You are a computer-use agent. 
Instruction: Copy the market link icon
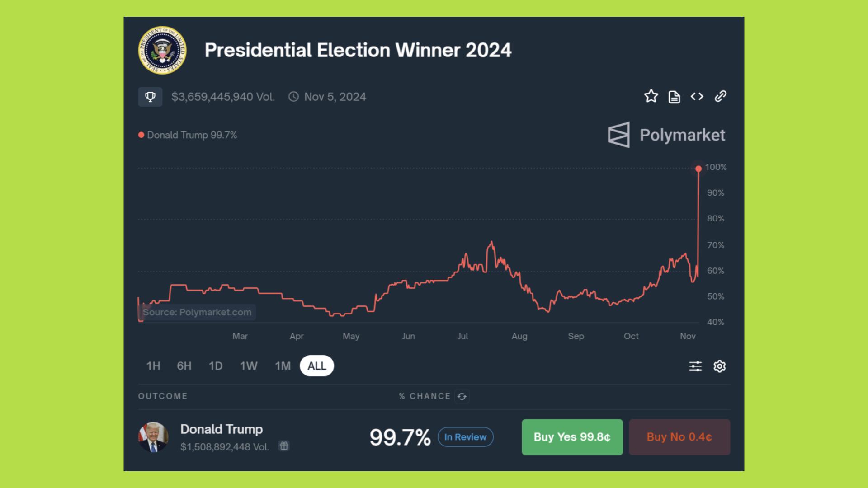point(721,96)
